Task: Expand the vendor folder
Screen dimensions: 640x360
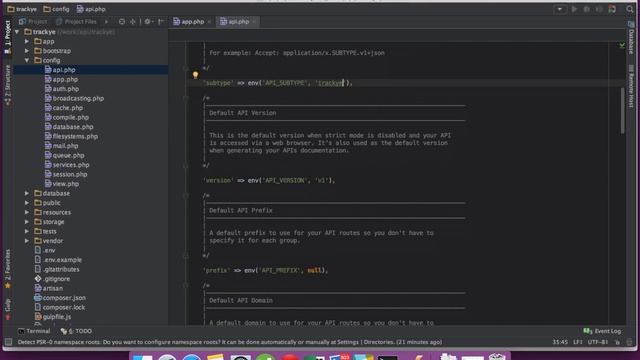Action: tap(27, 241)
